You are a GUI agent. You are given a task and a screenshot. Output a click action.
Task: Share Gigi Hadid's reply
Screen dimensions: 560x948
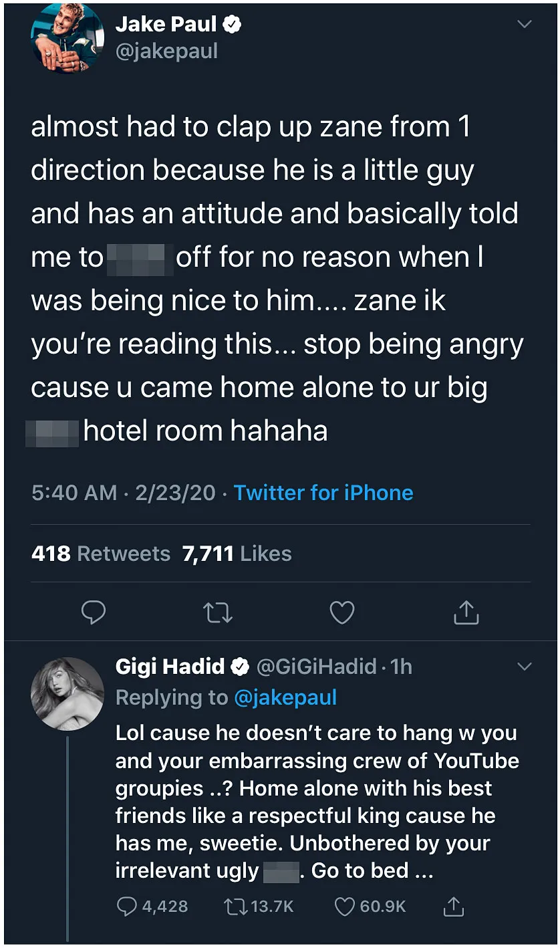pos(455,907)
